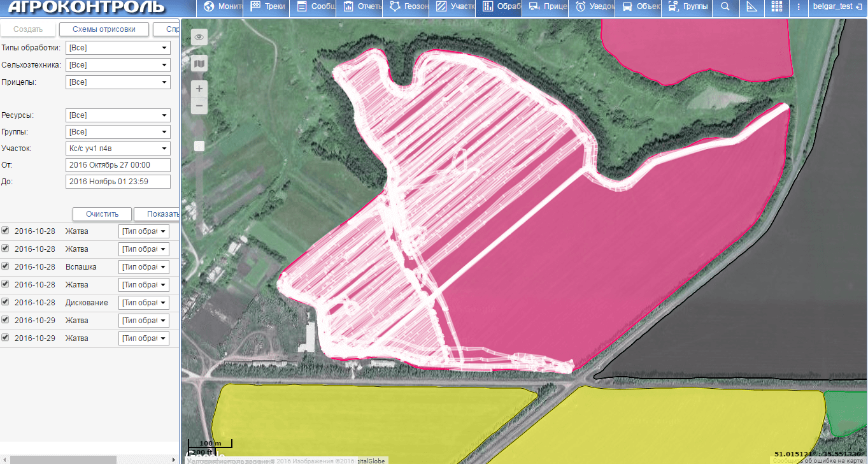Toggle checkbox of last 2016-10-29 Жатва row
The width and height of the screenshot is (868, 464).
pyautogui.click(x=6, y=337)
